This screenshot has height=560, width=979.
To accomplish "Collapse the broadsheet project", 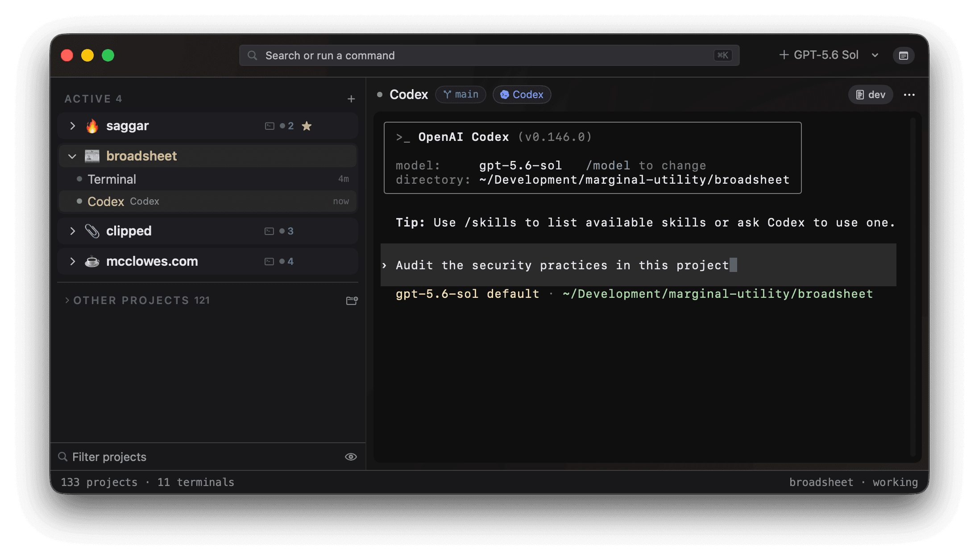I will (72, 156).
